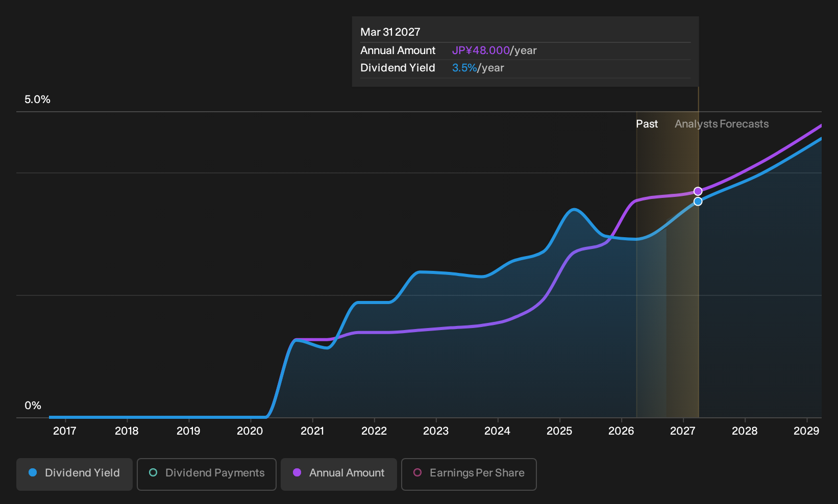Toggle the Dividend Yield legend button
Image resolution: width=838 pixels, height=504 pixels.
(x=75, y=474)
